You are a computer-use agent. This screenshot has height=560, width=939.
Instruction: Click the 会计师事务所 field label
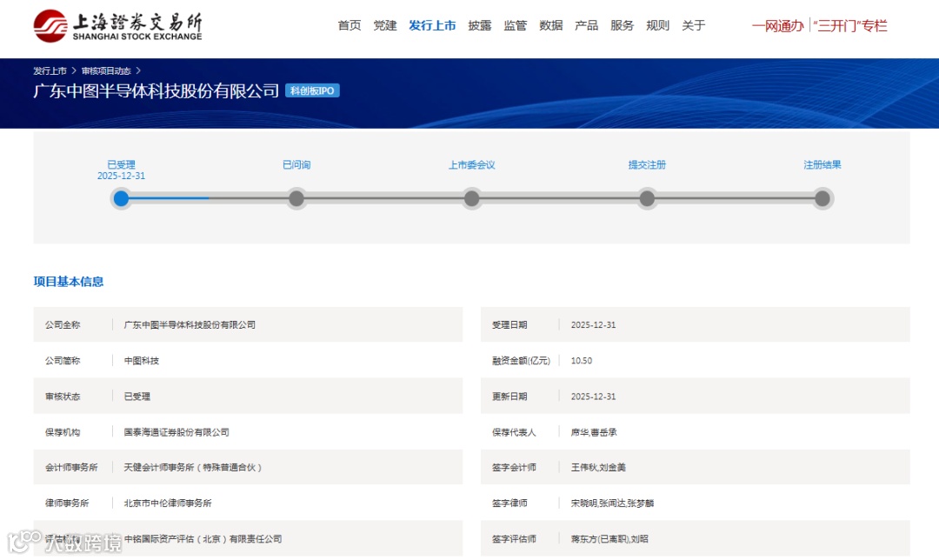[71, 467]
